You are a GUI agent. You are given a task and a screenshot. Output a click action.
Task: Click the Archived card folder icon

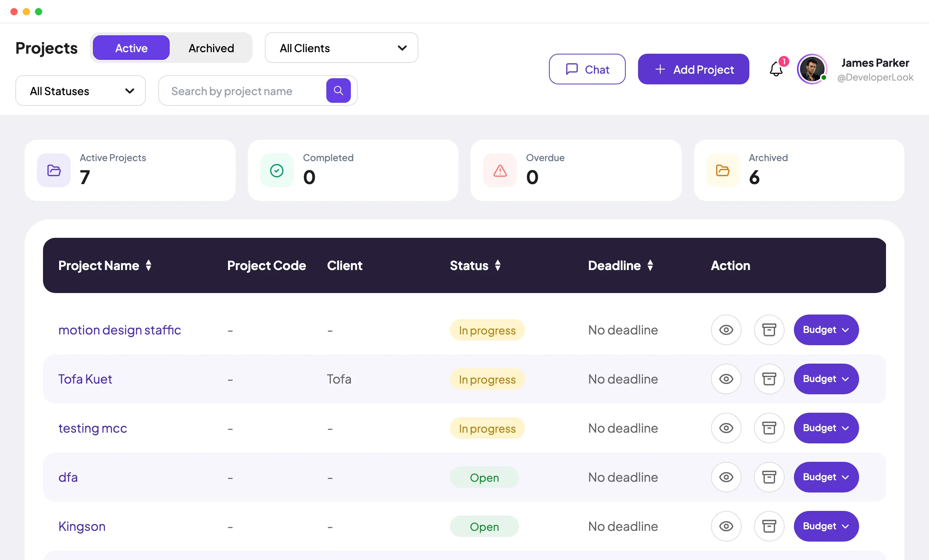pos(723,170)
